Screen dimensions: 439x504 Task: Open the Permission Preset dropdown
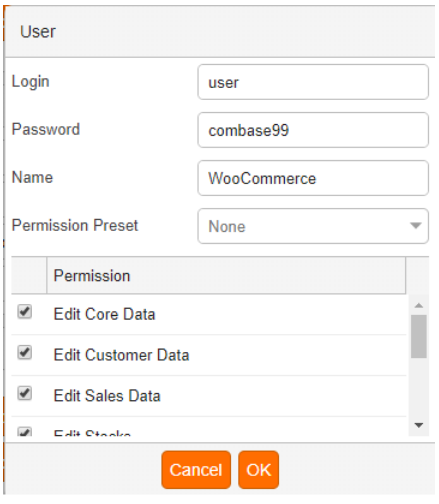pyautogui.click(x=313, y=226)
